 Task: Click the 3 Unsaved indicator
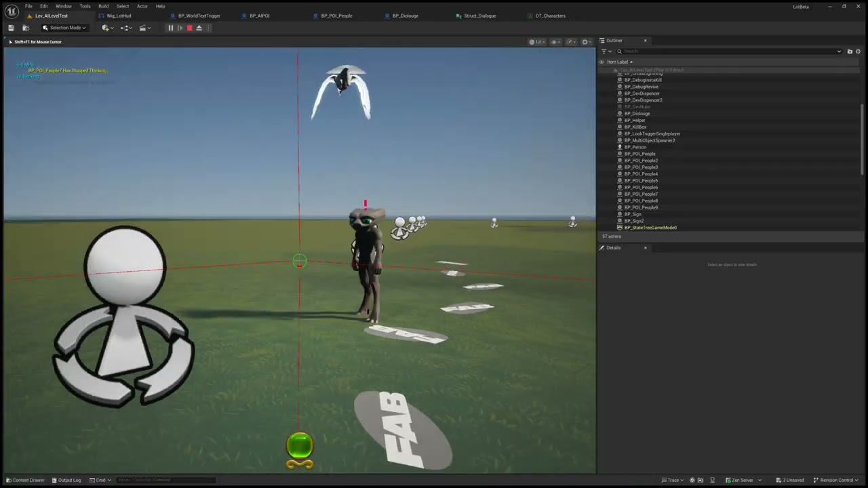pyautogui.click(x=790, y=480)
